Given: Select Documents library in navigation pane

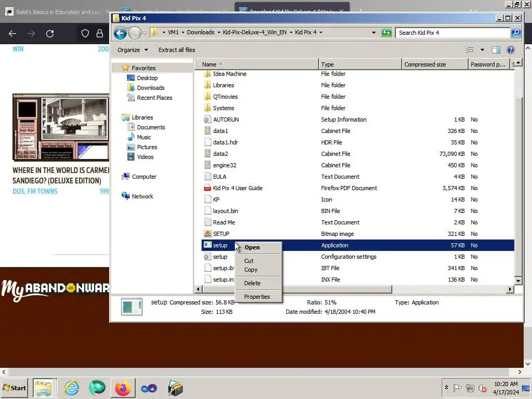Looking at the screenshot, I should (151, 127).
